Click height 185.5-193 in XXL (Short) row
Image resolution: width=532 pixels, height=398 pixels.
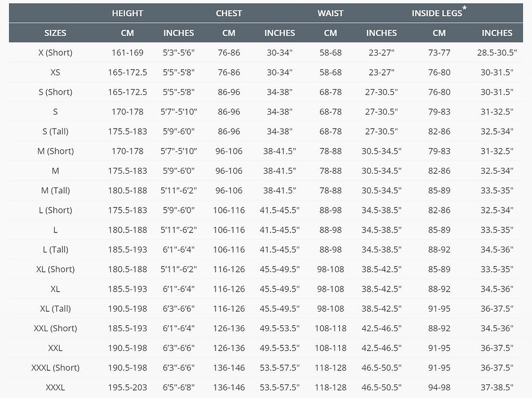[127, 328]
